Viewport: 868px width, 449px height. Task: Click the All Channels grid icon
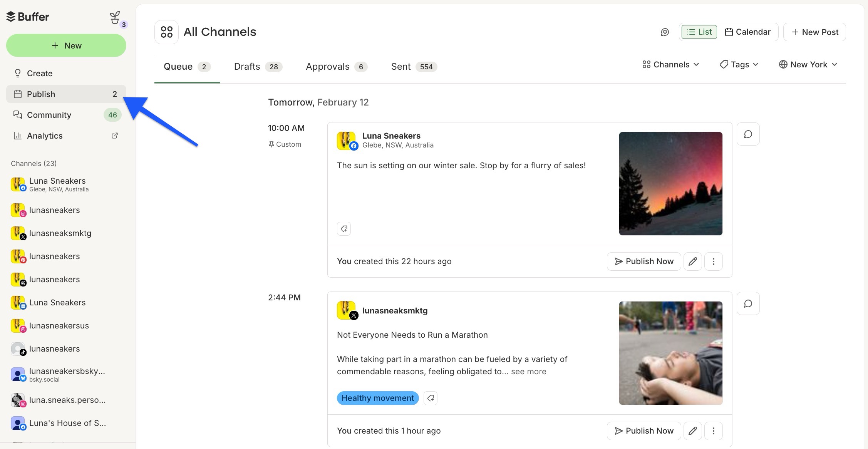pyautogui.click(x=166, y=32)
